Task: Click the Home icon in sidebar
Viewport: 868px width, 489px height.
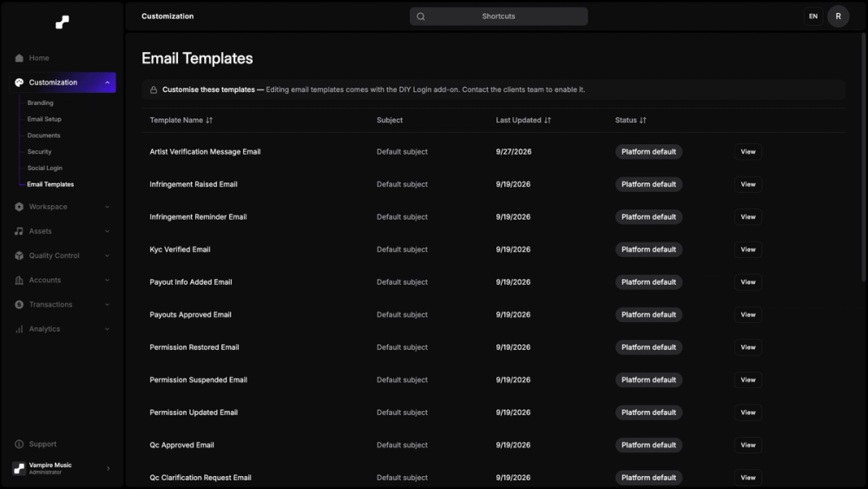Action: point(19,58)
